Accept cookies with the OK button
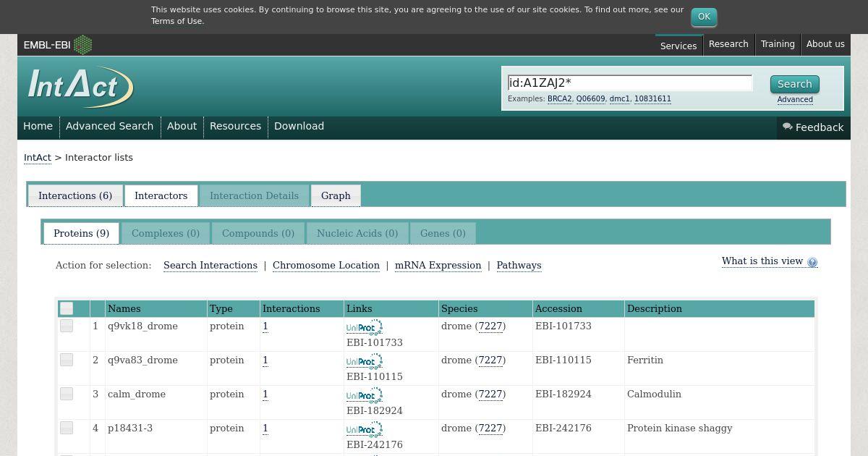The height and width of the screenshot is (456, 868). click(x=704, y=17)
